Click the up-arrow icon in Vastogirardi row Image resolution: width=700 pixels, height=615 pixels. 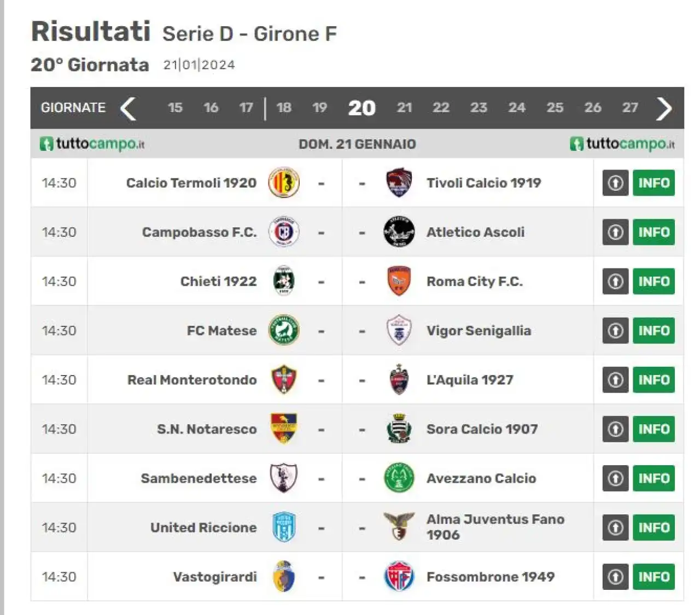pos(616,577)
